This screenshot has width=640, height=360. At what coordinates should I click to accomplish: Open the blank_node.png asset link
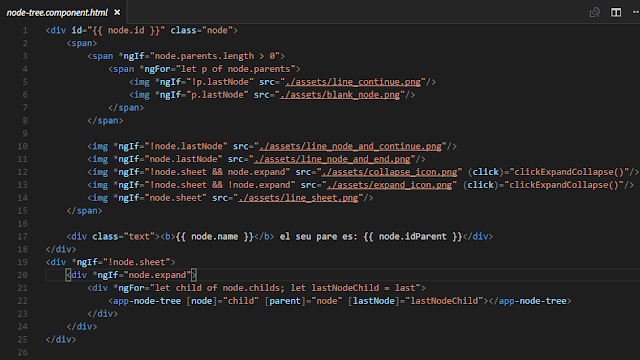(340, 95)
